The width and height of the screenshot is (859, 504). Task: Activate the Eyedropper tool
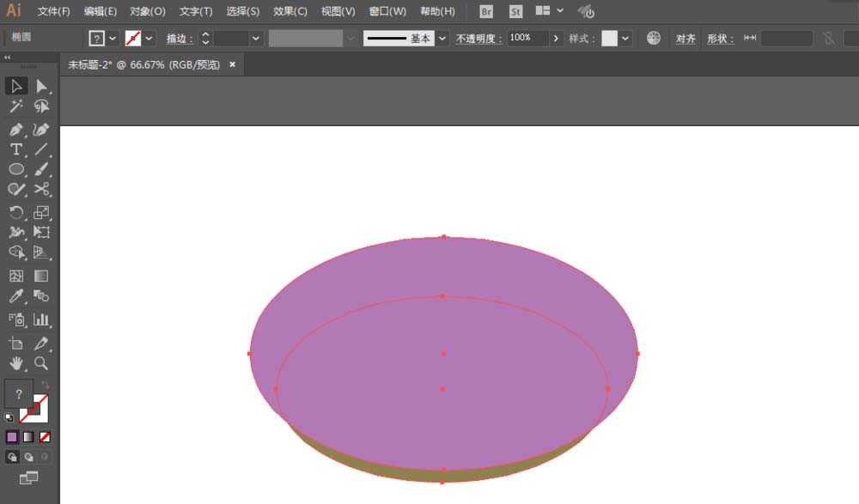point(15,296)
